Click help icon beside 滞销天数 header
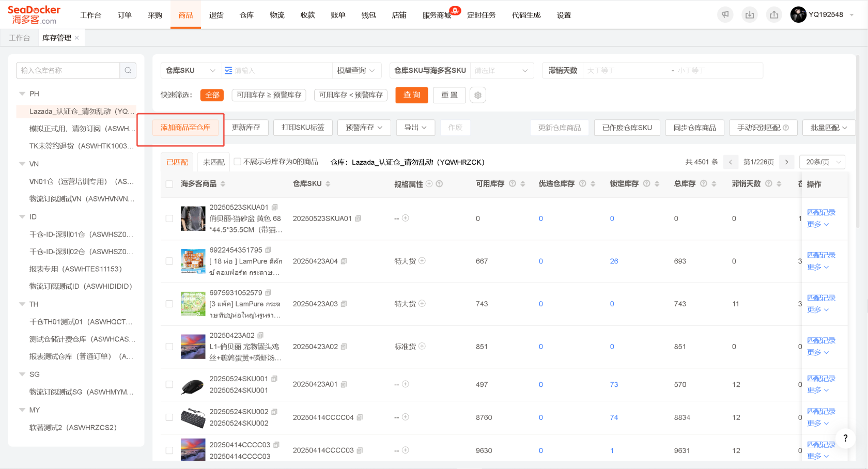Viewport: 868px width, 469px height. tap(768, 183)
